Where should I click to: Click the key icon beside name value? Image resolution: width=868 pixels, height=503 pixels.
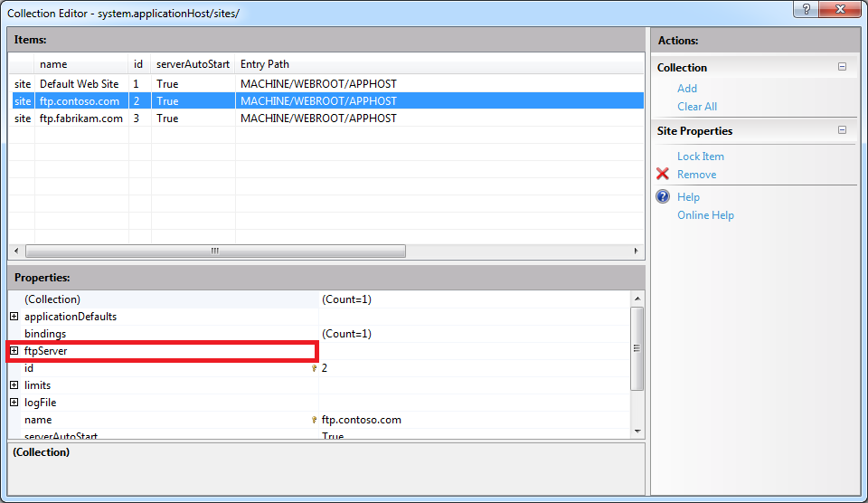(x=315, y=420)
